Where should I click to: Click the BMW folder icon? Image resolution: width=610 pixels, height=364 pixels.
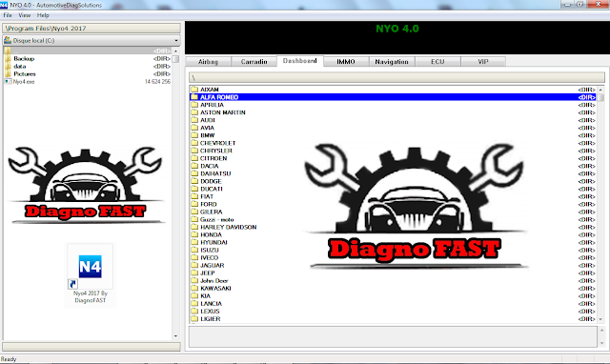[x=194, y=135]
